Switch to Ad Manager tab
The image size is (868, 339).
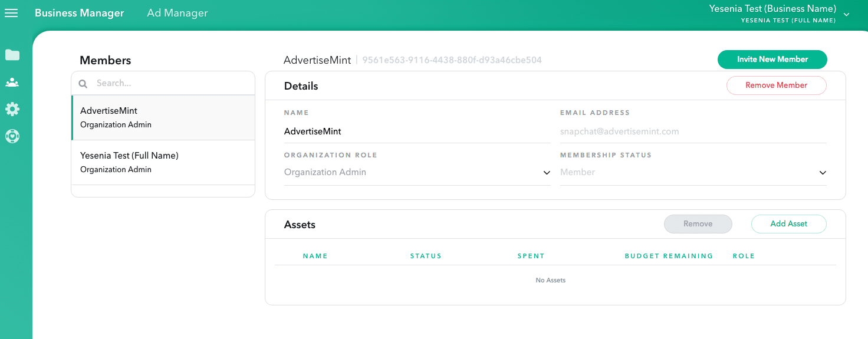click(x=177, y=13)
